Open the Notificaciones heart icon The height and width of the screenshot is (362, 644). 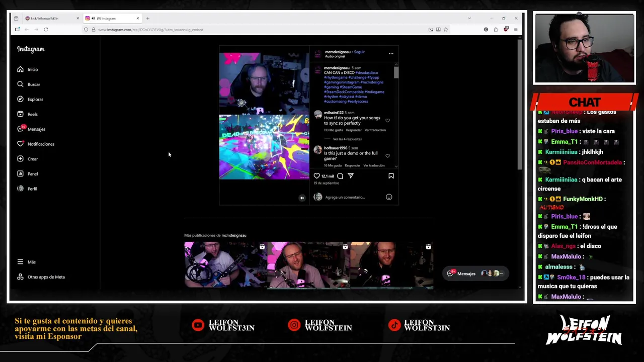[x=20, y=144]
